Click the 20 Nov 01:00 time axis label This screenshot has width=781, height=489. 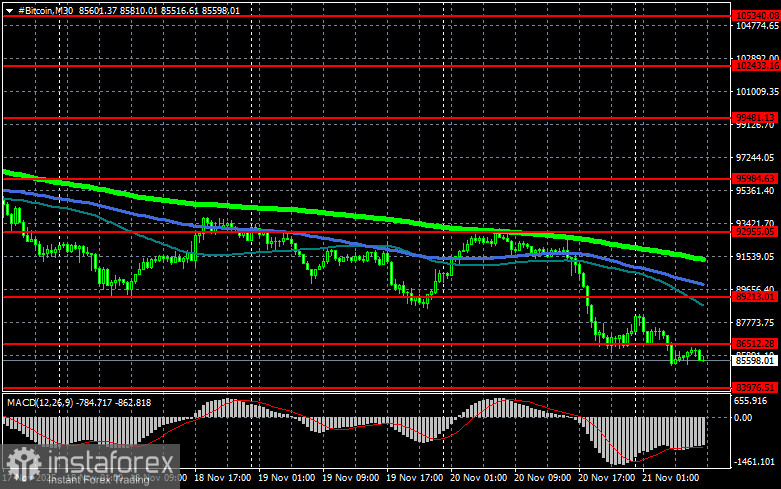point(473,480)
